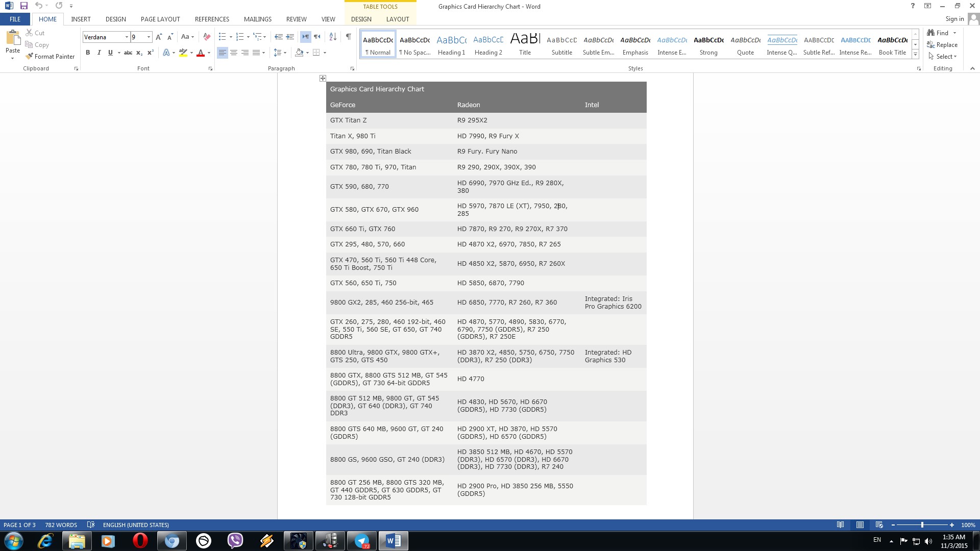The width and height of the screenshot is (980, 551).
Task: Clear all formatting eraser icon
Action: [207, 37]
